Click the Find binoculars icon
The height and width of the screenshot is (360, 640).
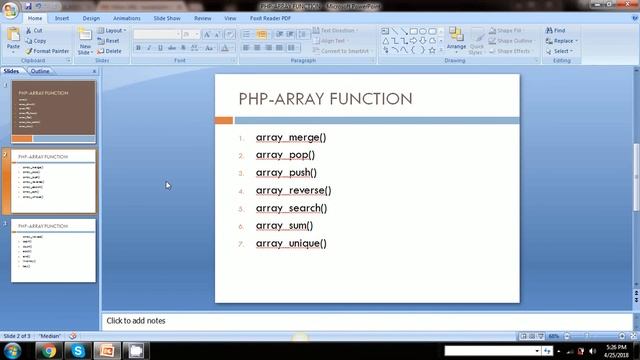click(x=549, y=30)
